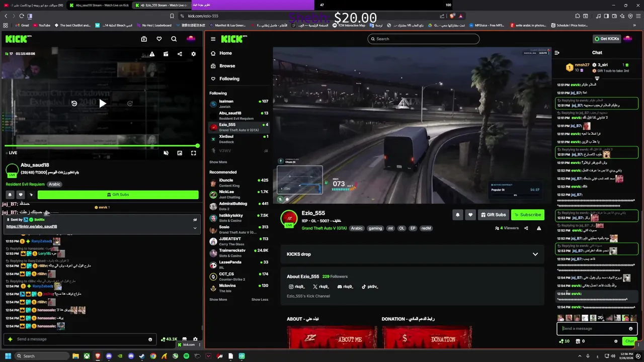Screen dimensions: 644x362
Task: Collapse list with Show Less
Action: pos(260,300)
